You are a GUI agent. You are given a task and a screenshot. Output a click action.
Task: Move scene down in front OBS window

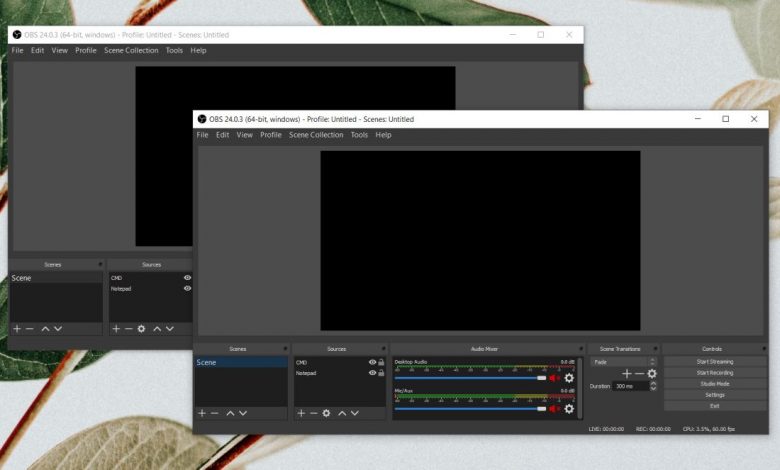point(243,413)
